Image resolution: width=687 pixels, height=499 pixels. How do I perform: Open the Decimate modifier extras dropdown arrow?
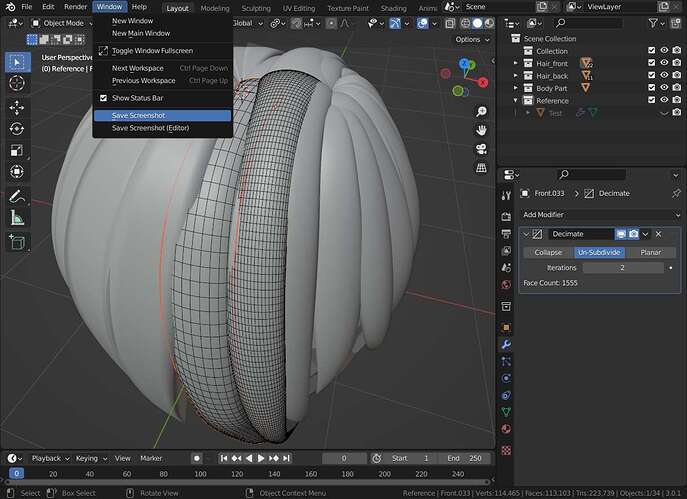645,234
